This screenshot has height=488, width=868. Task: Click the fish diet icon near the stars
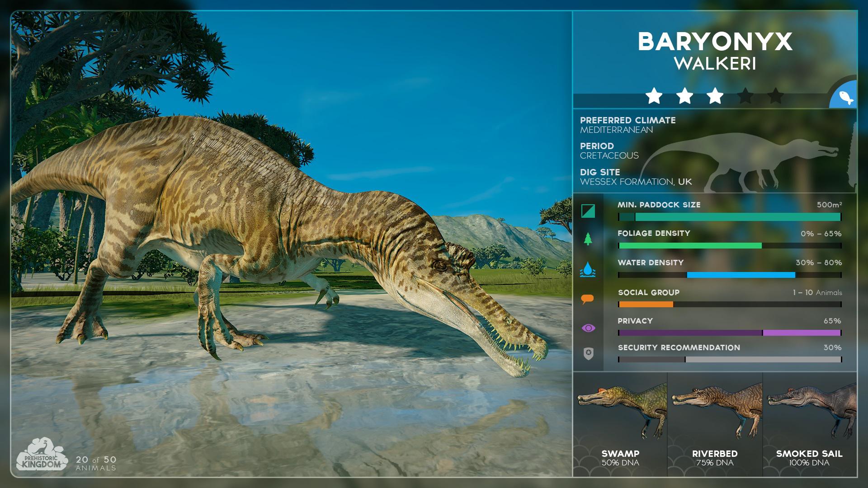847,97
